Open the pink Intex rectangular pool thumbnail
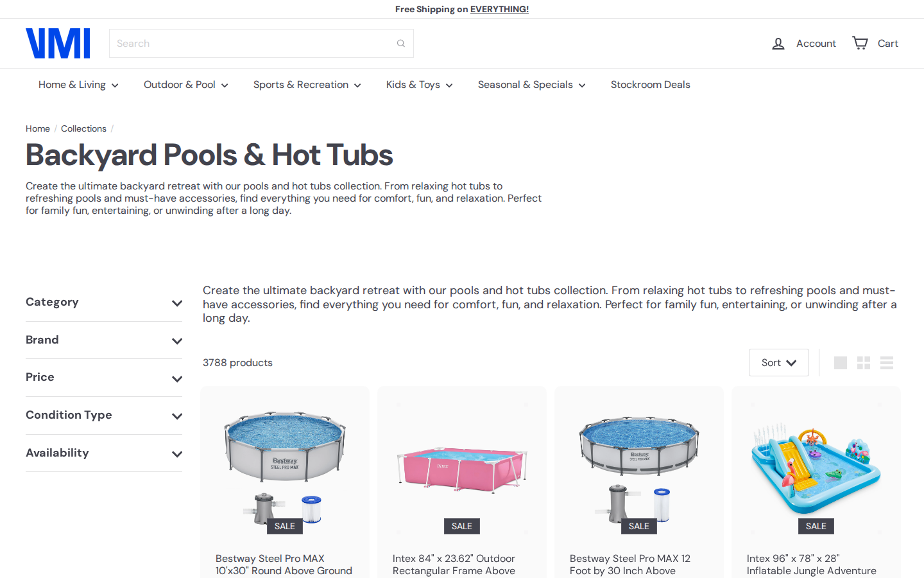Screen dimensions: 924x578 coord(462,469)
